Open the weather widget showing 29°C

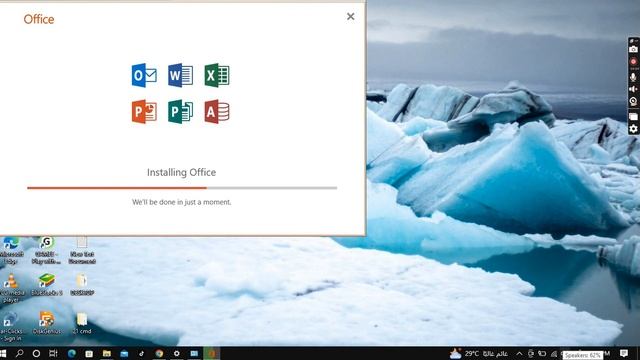[x=479, y=353]
